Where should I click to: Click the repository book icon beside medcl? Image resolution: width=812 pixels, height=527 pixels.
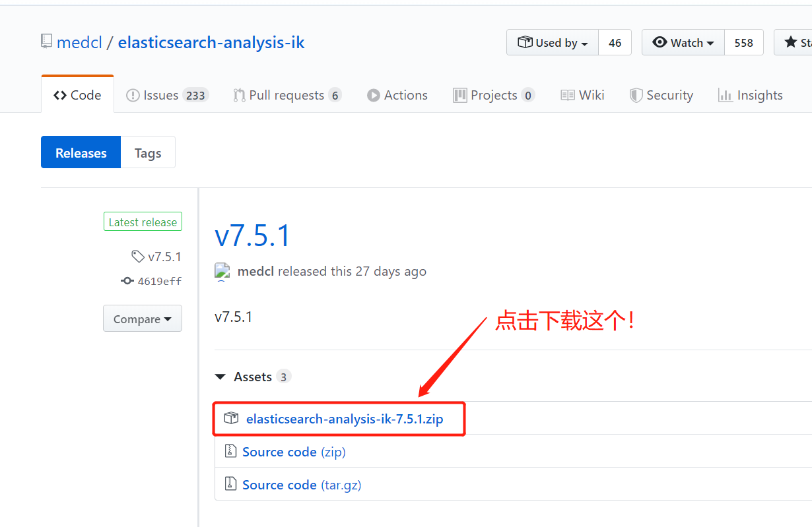tap(45, 41)
